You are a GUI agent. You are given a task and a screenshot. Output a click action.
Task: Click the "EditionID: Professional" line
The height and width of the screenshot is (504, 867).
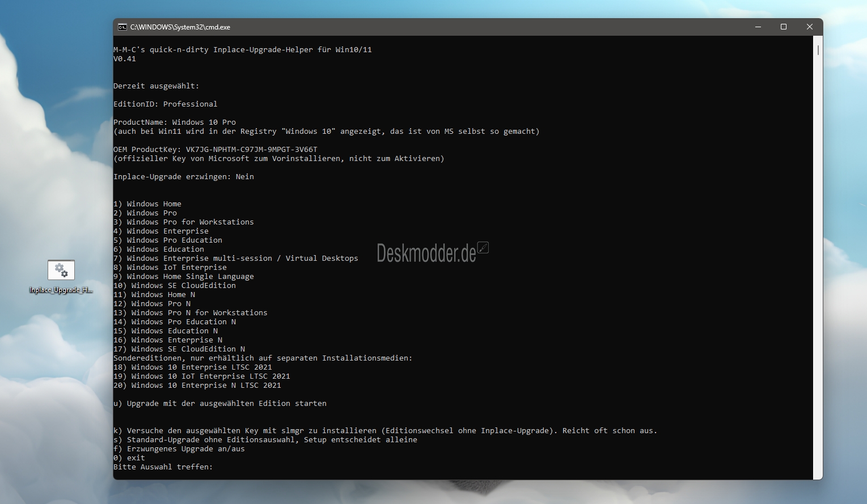[166, 104]
